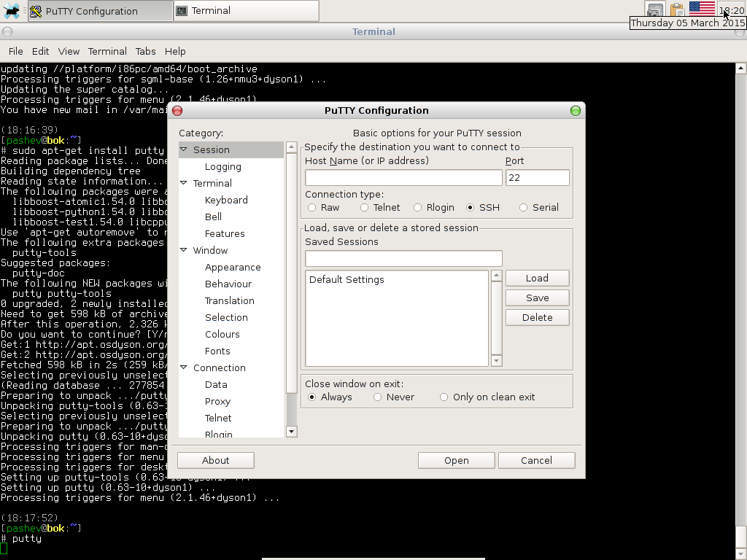Click the green button on PuTTY title bar
Viewport: 747px width, 560px height.
point(576,111)
